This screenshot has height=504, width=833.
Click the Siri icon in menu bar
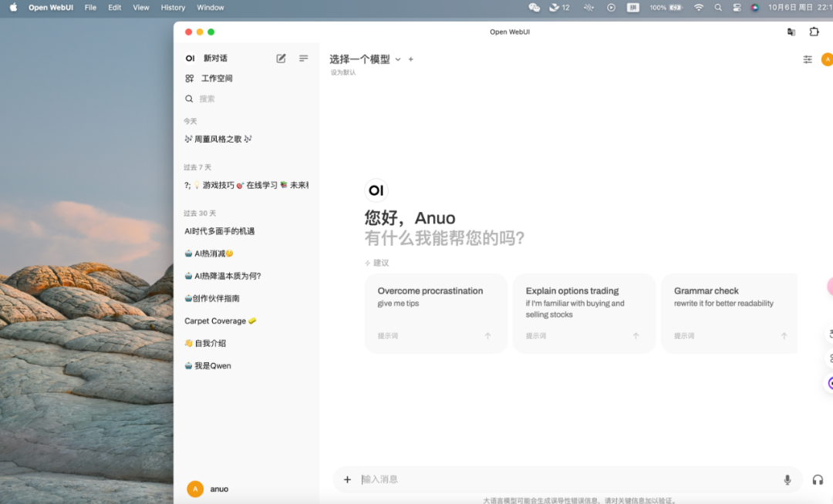click(754, 8)
